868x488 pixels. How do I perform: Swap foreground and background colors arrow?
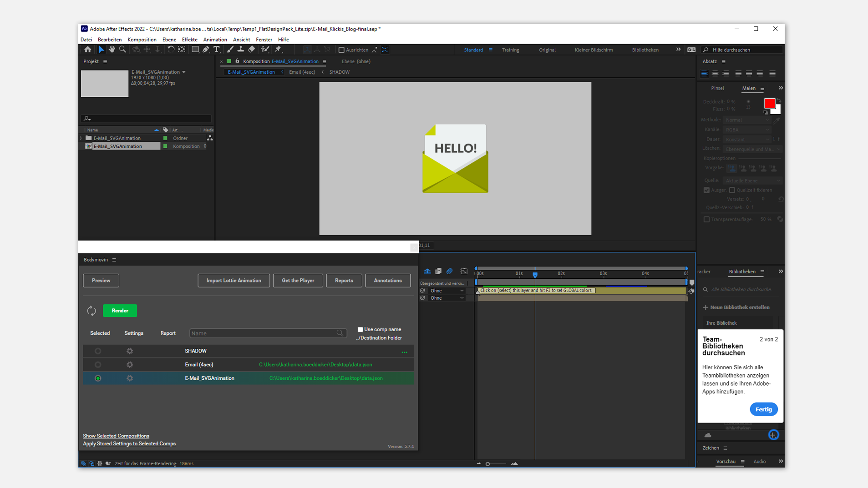(x=779, y=101)
